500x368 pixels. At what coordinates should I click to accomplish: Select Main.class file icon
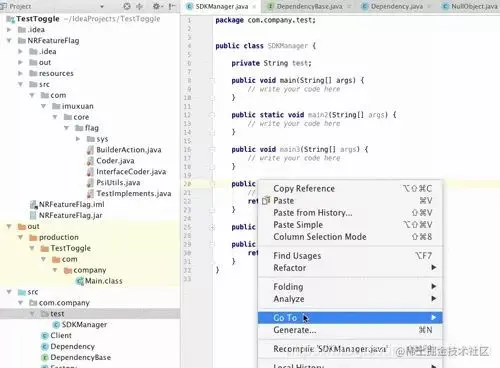(79, 281)
